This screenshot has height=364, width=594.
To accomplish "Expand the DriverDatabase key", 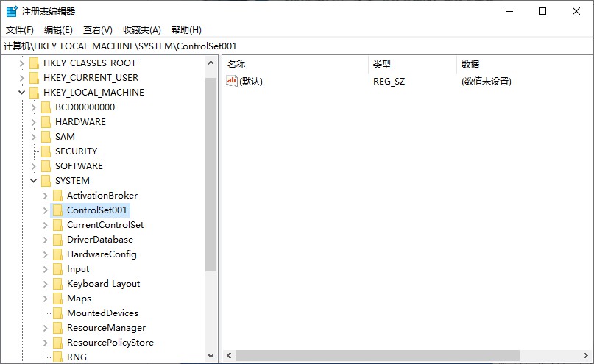I will [x=45, y=240].
